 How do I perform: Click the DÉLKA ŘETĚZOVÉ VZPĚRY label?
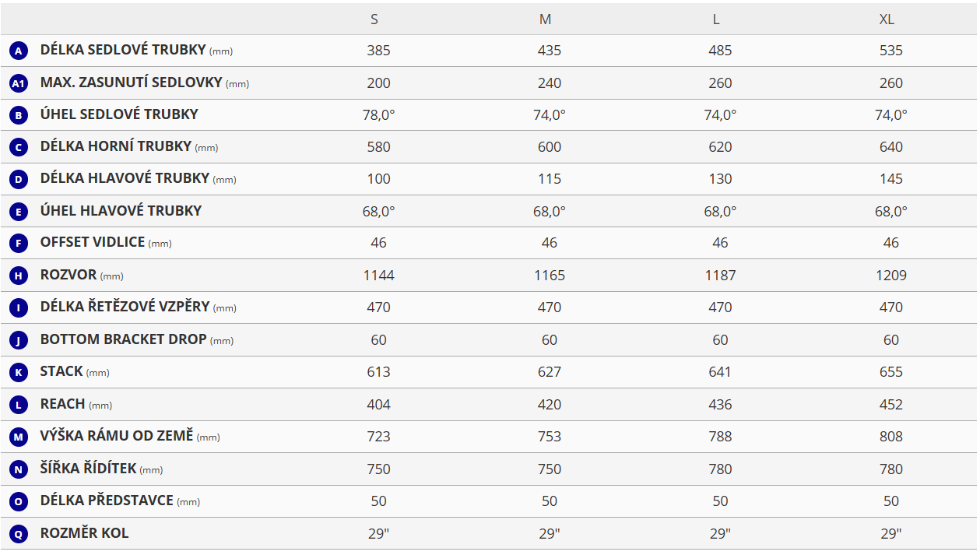pos(125,307)
